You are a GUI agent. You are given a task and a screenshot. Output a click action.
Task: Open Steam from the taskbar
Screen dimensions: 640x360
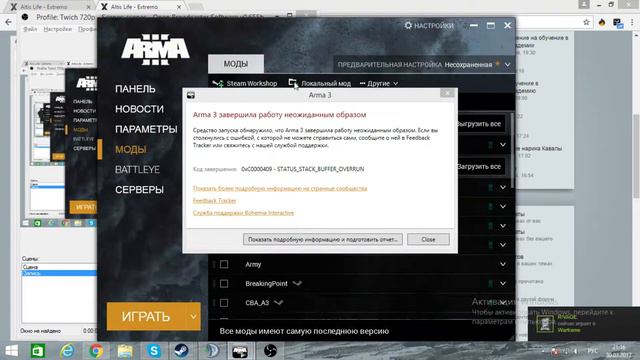pos(182,351)
